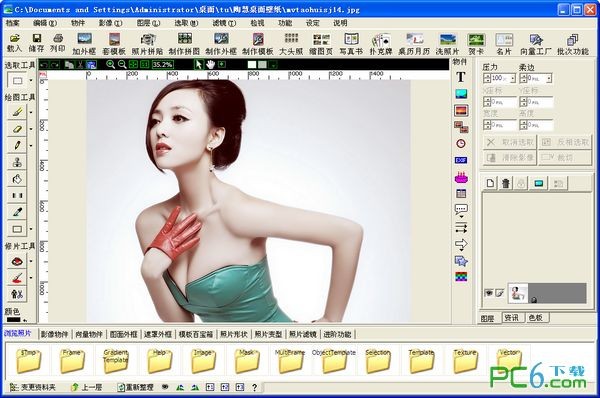Click the 储存 (Save) toolbar icon
The width and height of the screenshot is (600, 398).
tap(36, 42)
